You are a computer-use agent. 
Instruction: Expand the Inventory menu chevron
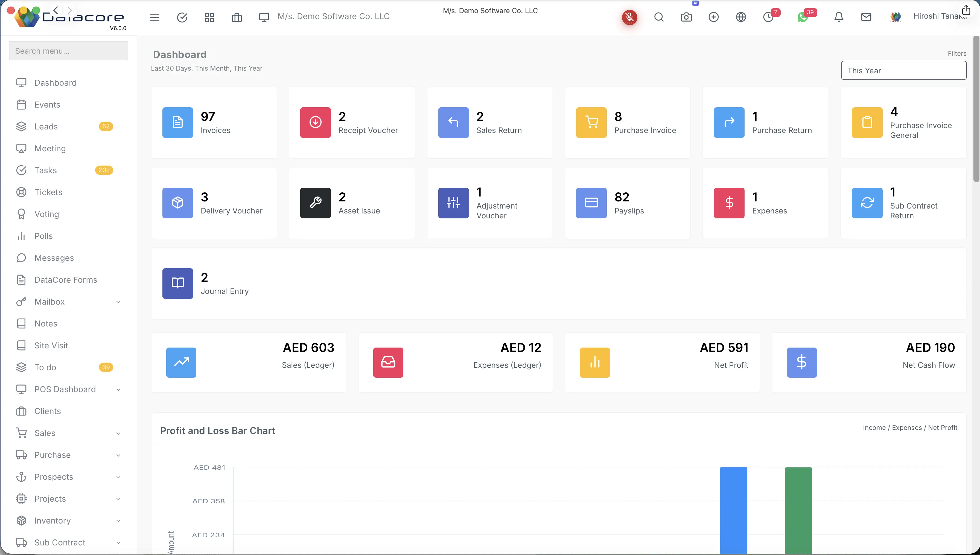(x=118, y=521)
